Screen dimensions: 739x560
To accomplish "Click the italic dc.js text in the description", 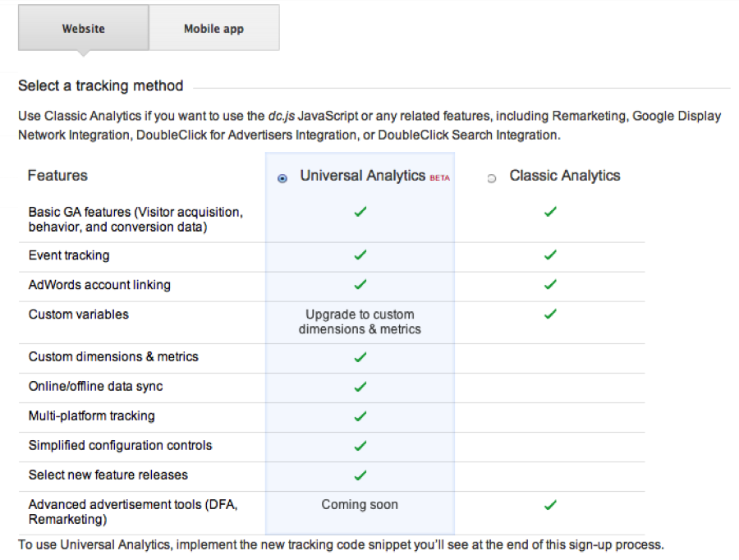I will (x=282, y=116).
